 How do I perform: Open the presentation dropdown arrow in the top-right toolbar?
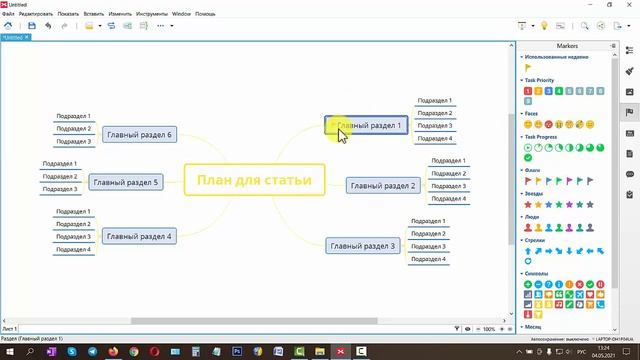[533, 26]
